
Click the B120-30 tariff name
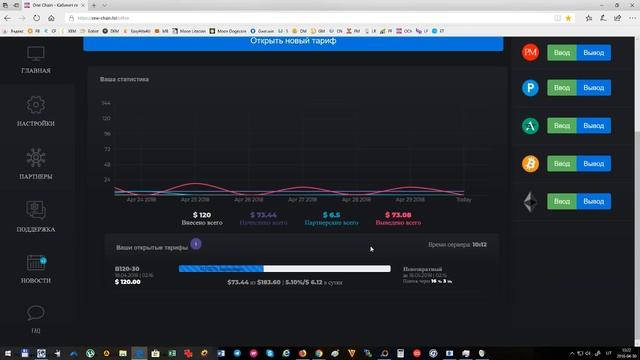pyautogui.click(x=127, y=269)
